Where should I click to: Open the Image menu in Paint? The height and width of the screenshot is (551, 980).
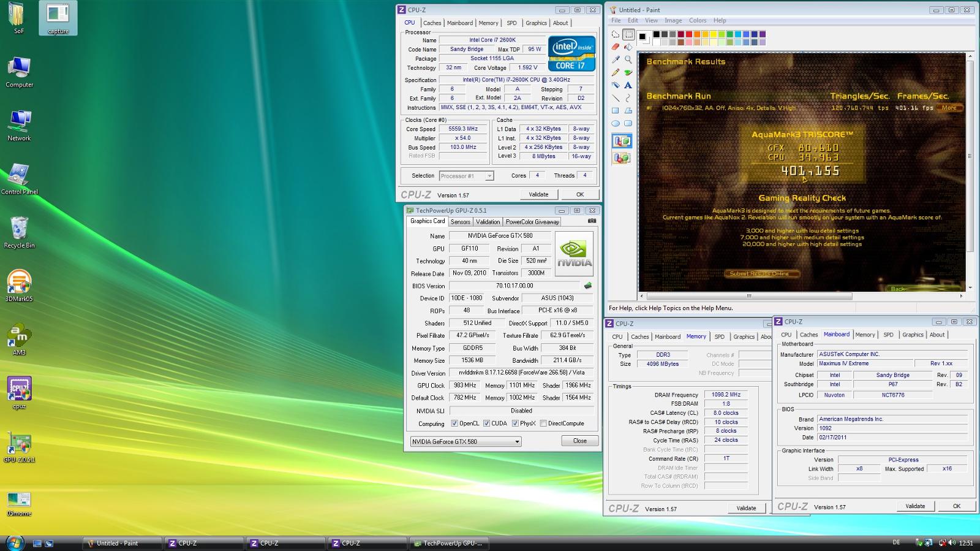pyautogui.click(x=673, y=20)
